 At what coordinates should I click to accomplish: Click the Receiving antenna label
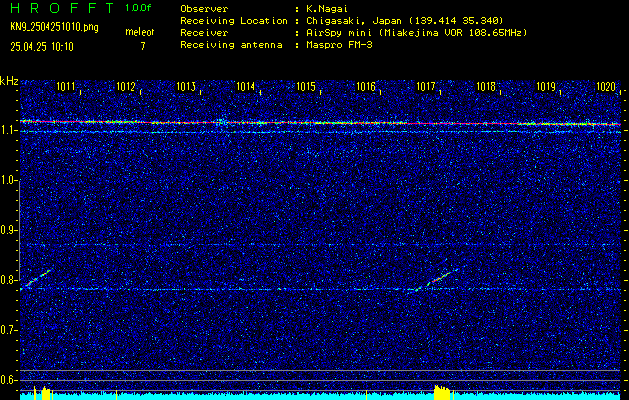click(x=231, y=45)
